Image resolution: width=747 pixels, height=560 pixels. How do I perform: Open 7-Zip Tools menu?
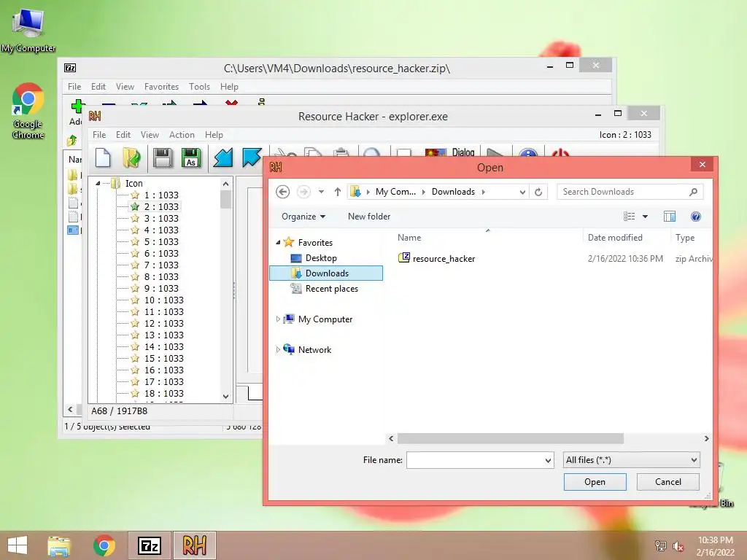pos(199,87)
